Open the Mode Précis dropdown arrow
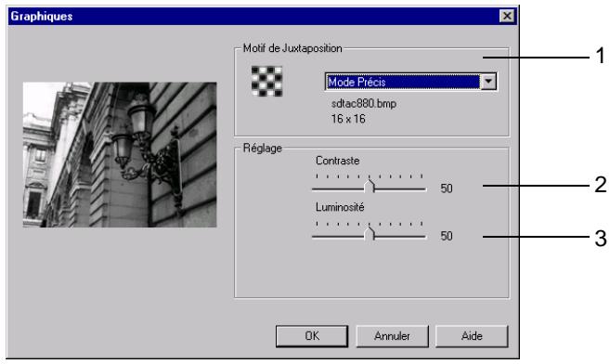Image resolution: width=610 pixels, height=364 pixels. [488, 82]
